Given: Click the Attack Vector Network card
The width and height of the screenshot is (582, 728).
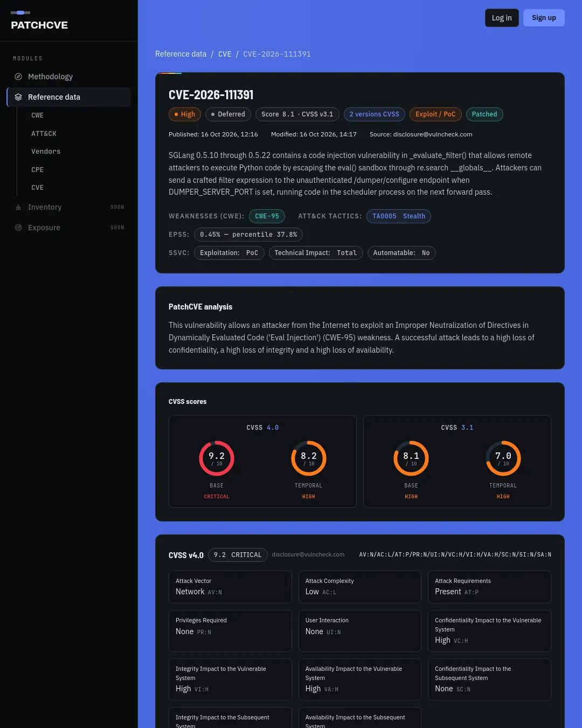Looking at the screenshot, I should (230, 587).
